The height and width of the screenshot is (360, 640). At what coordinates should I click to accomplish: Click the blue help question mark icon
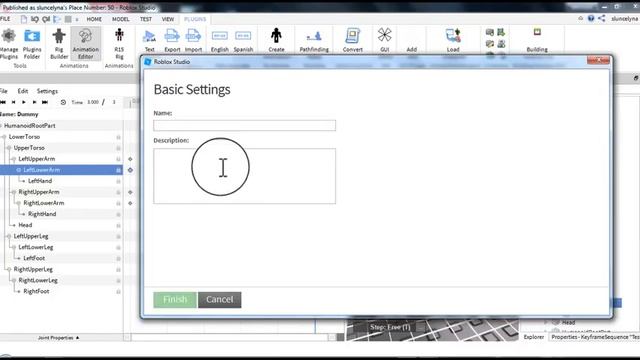tap(591, 18)
